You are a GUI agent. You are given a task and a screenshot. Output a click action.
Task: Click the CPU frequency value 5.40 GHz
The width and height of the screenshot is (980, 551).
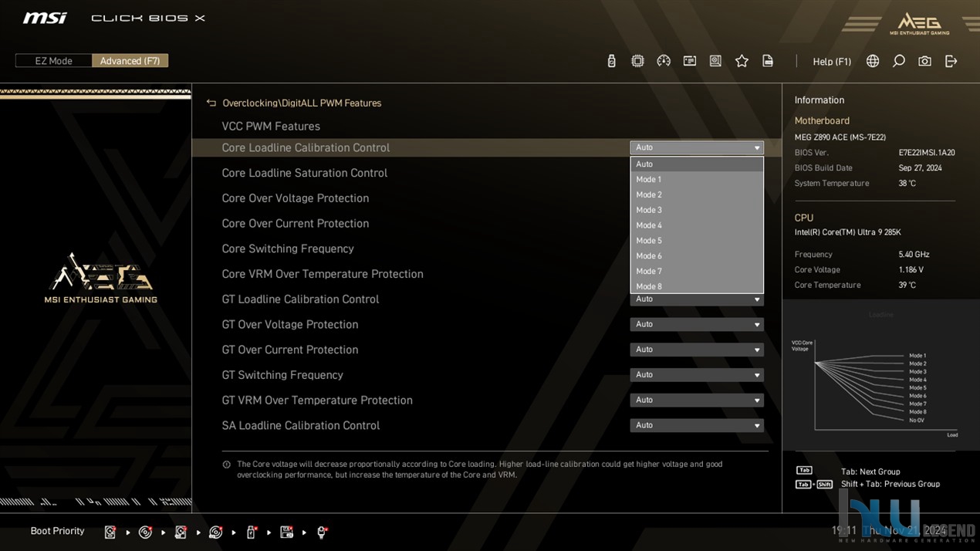[x=914, y=255]
